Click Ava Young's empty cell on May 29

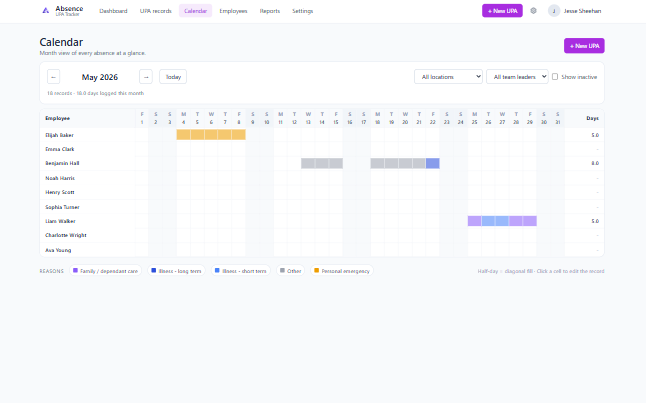click(530, 250)
